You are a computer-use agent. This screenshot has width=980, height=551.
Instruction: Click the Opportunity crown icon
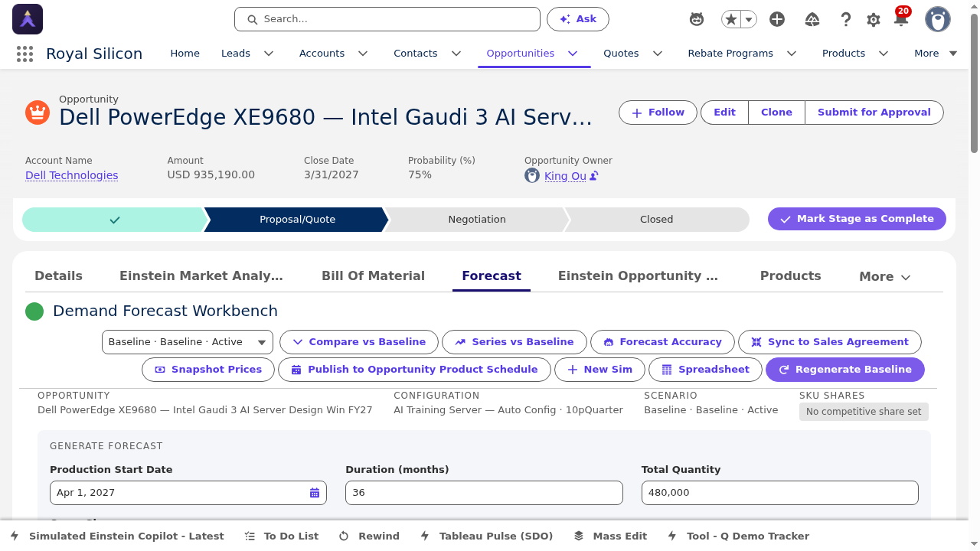click(x=37, y=112)
